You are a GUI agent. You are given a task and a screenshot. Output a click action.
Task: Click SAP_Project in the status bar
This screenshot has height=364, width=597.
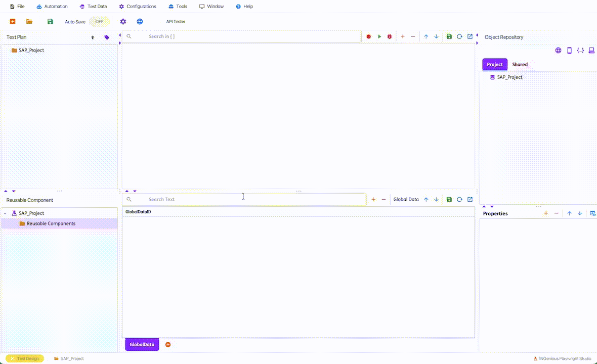(x=68, y=358)
